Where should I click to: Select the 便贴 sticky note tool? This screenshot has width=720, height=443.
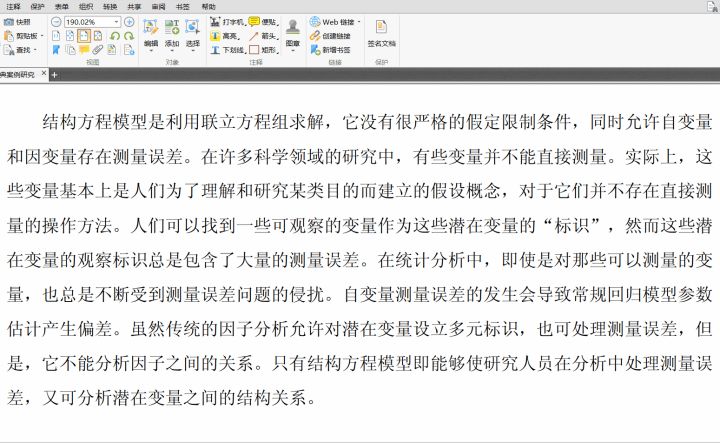pos(263,22)
